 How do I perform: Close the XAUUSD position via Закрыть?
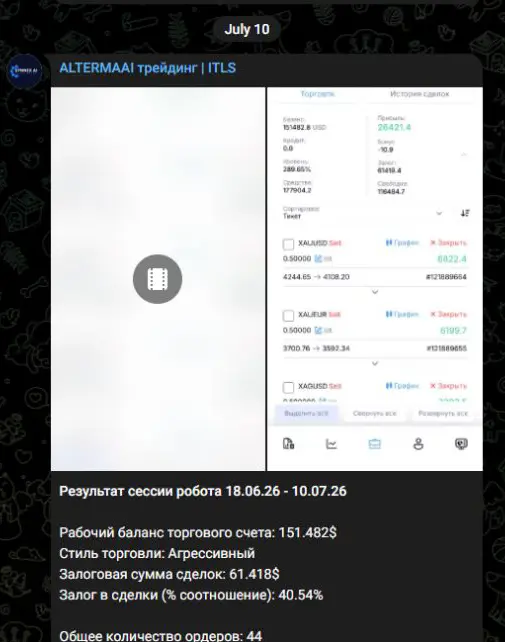[448, 243]
